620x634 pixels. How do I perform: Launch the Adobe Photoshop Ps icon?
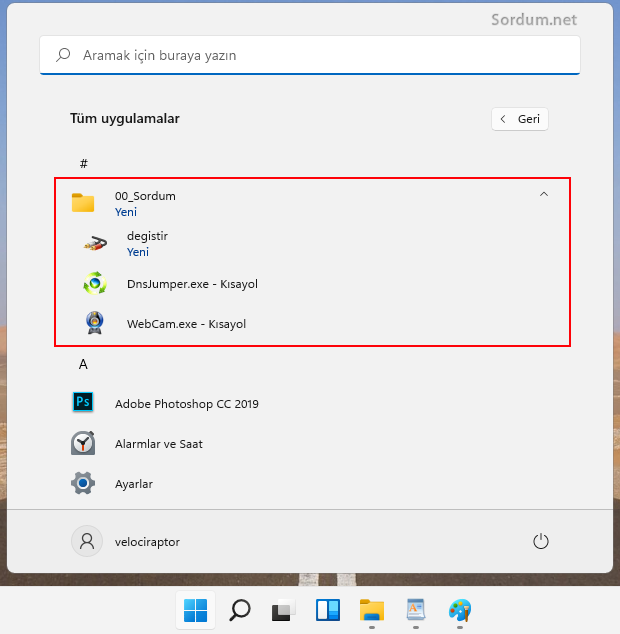(83, 402)
